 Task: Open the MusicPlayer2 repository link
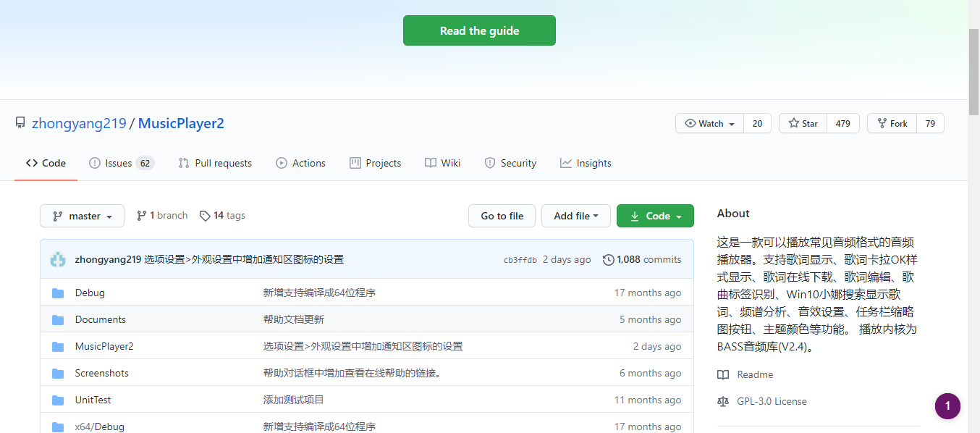click(181, 123)
